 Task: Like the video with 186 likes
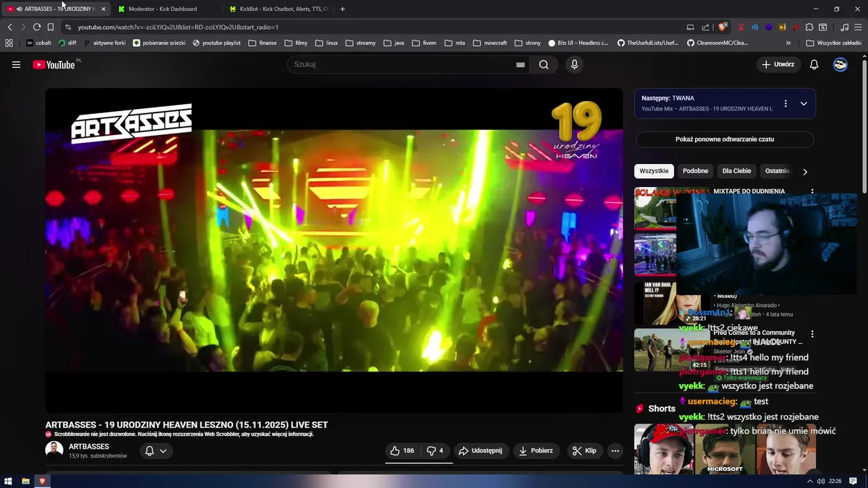point(401,451)
